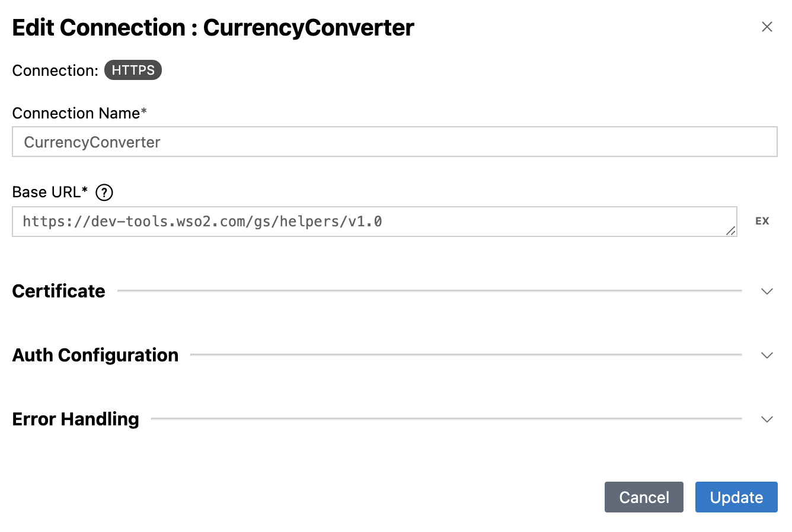Click the resize grip of the Base URL box

[x=731, y=231]
